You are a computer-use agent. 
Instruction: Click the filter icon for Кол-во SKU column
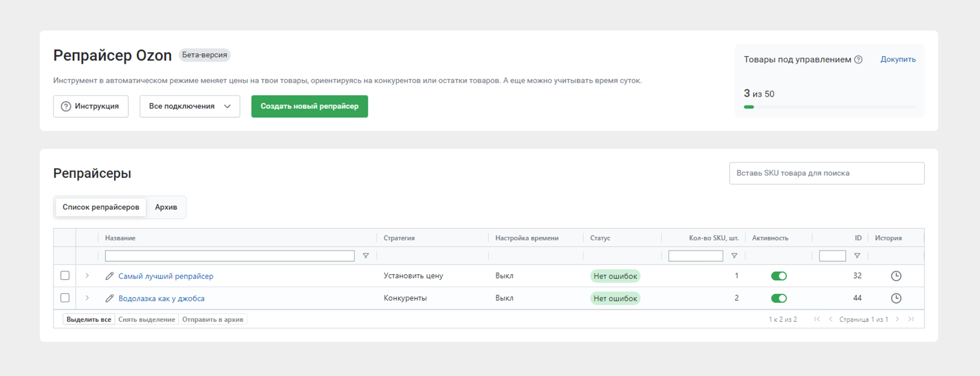[734, 256]
